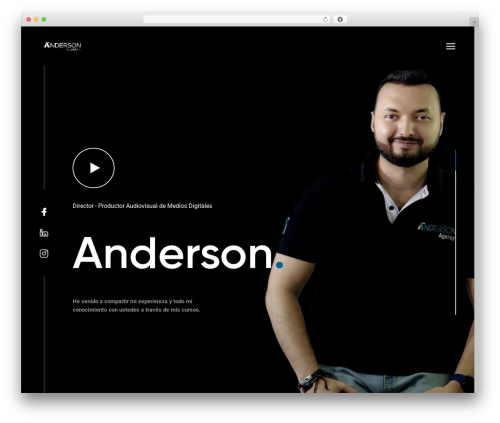Screen dimensions: 500x423
Task: Play the intro video circle button
Action: coord(93,168)
